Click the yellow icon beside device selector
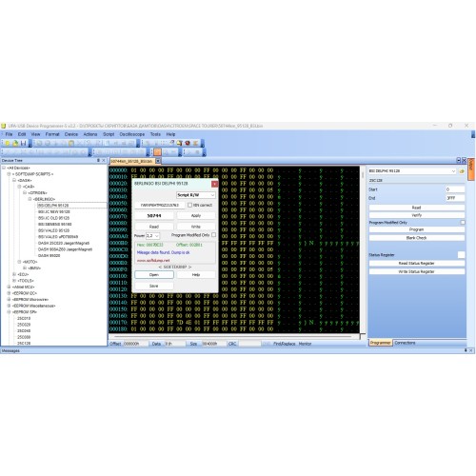476x476 pixels. (462, 171)
